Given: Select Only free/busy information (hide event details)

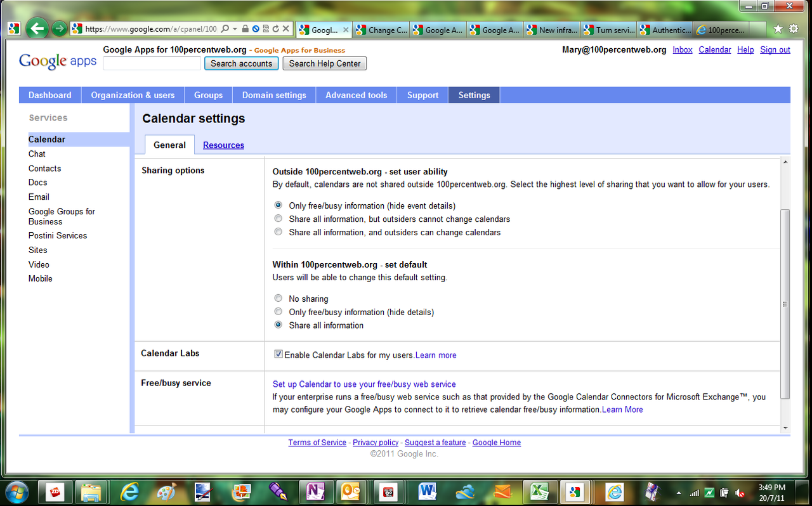Looking at the screenshot, I should 278,205.
